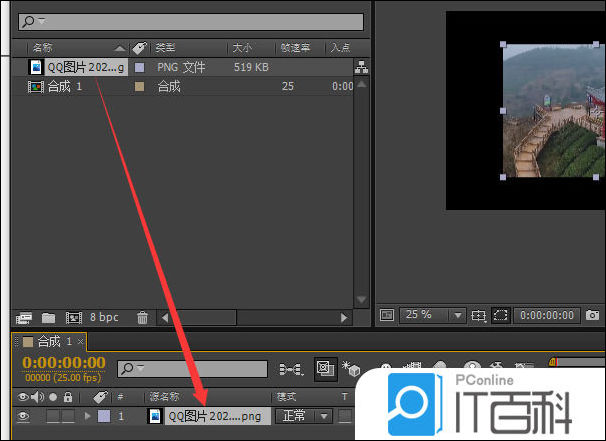Click the label tag column icon in Project panel
The height and width of the screenshot is (441, 606).
click(139, 48)
